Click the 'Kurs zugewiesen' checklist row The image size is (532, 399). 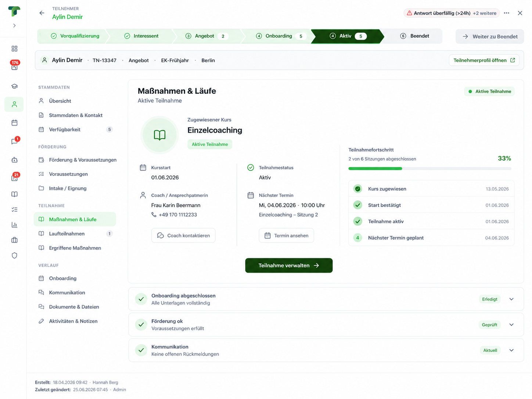[431, 189]
